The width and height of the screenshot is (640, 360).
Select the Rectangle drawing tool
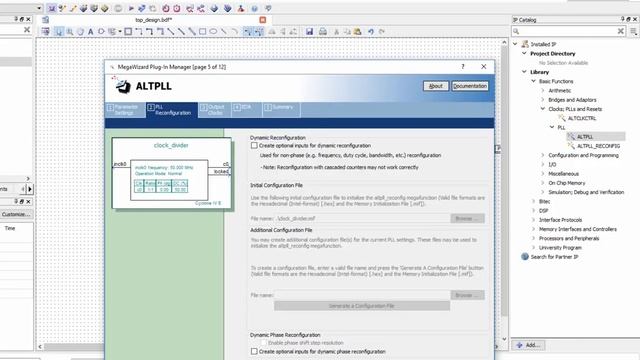tap(202, 31)
